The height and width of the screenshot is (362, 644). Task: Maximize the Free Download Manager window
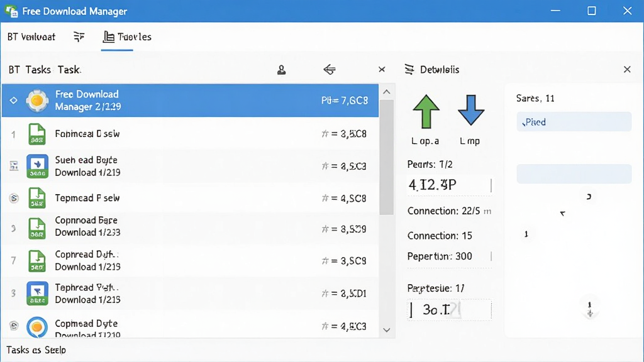point(591,11)
